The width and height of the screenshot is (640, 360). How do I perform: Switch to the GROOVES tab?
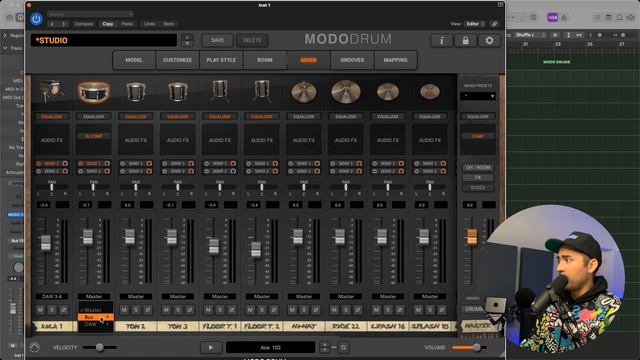coord(352,60)
